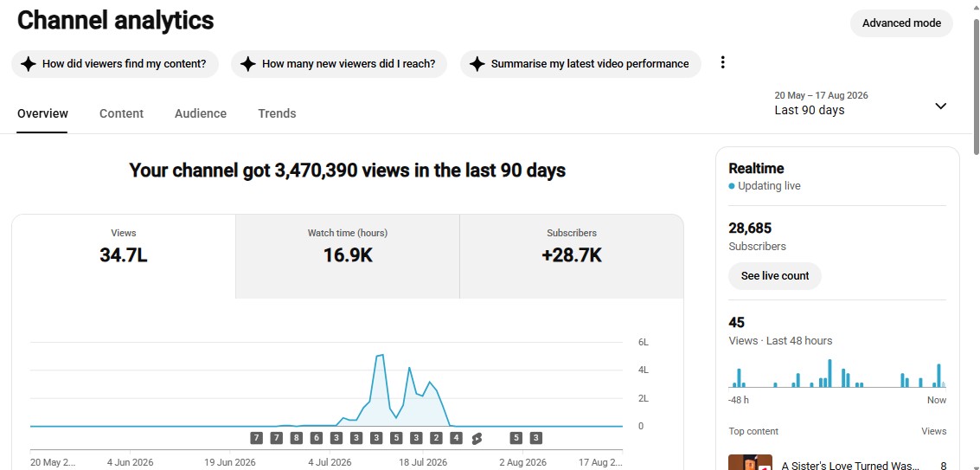This screenshot has height=470, width=980.
Task: Open the top content video thumbnail
Action: point(750,462)
